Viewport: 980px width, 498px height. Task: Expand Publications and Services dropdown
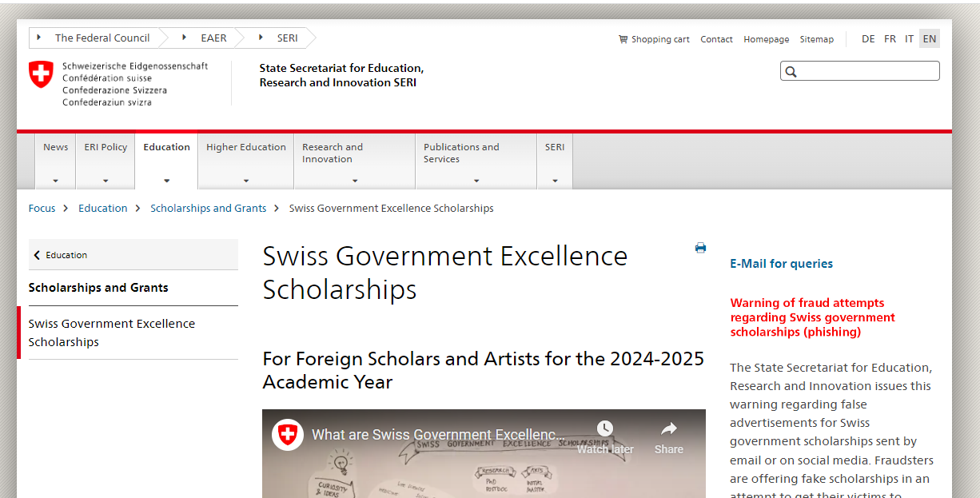coord(476,161)
